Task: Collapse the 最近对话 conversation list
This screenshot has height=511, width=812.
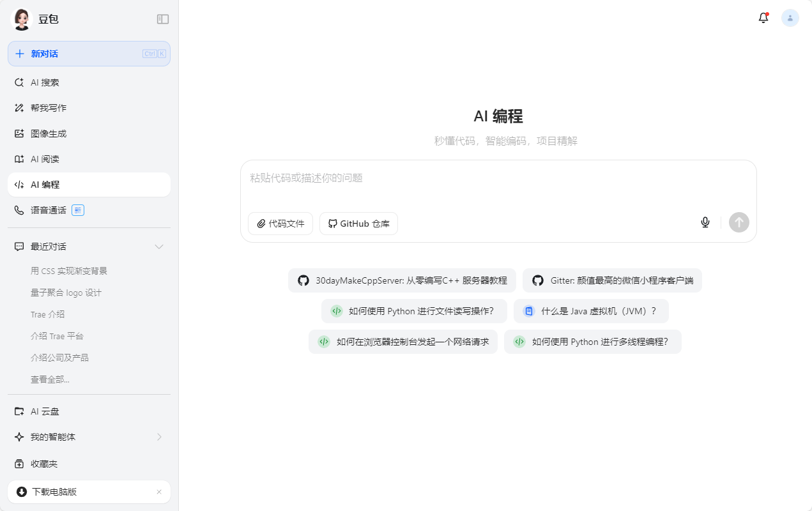Action: [x=158, y=247]
